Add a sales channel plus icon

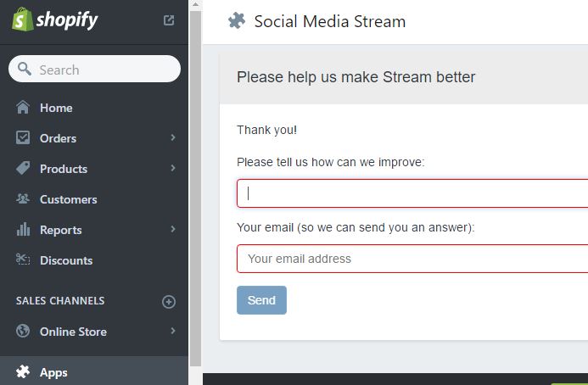click(x=169, y=301)
